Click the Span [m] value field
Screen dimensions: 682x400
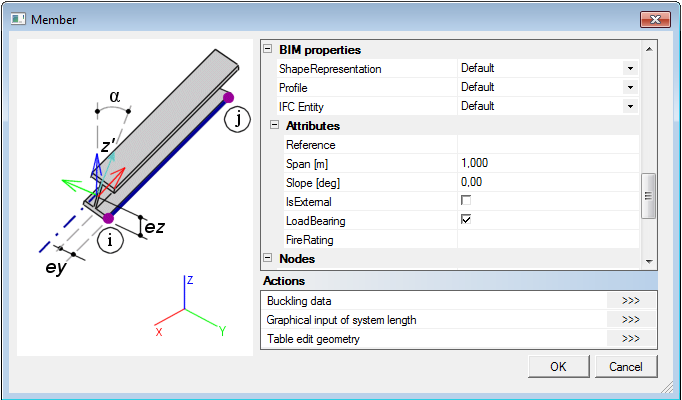coord(545,163)
